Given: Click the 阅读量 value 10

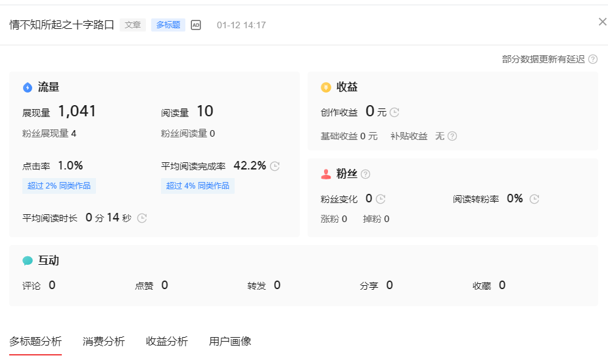Looking at the screenshot, I should [x=204, y=111].
